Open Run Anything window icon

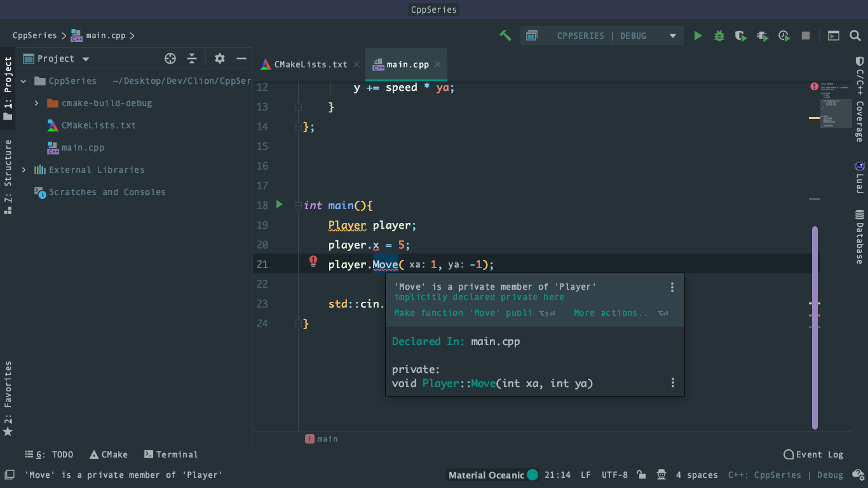pyautogui.click(x=833, y=36)
